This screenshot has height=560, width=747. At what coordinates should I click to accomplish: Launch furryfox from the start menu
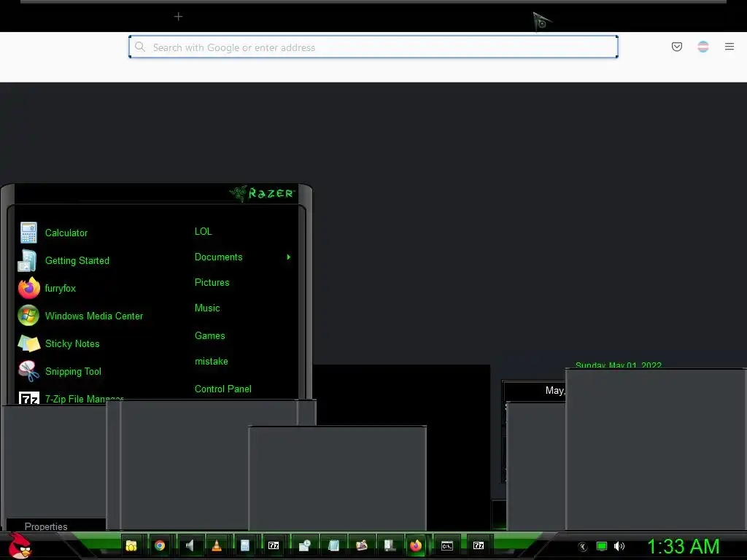pos(60,288)
